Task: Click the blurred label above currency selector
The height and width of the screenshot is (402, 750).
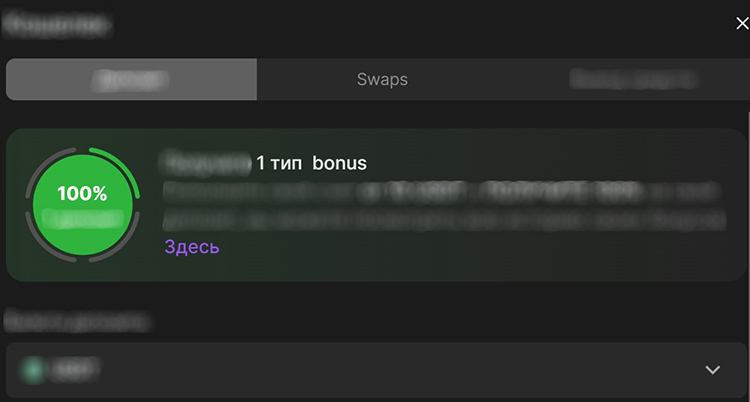Action: (77, 320)
